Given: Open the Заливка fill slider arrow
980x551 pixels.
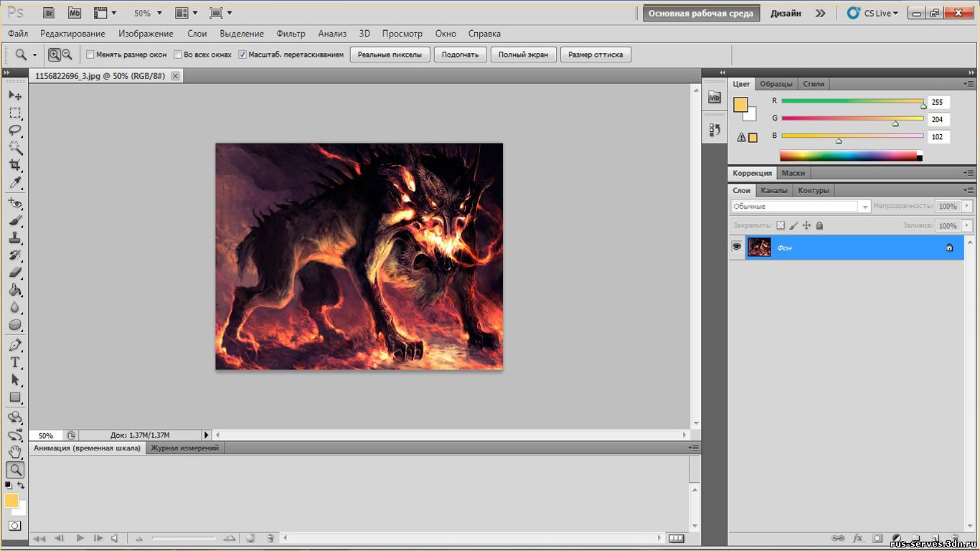Looking at the screenshot, I should [966, 225].
